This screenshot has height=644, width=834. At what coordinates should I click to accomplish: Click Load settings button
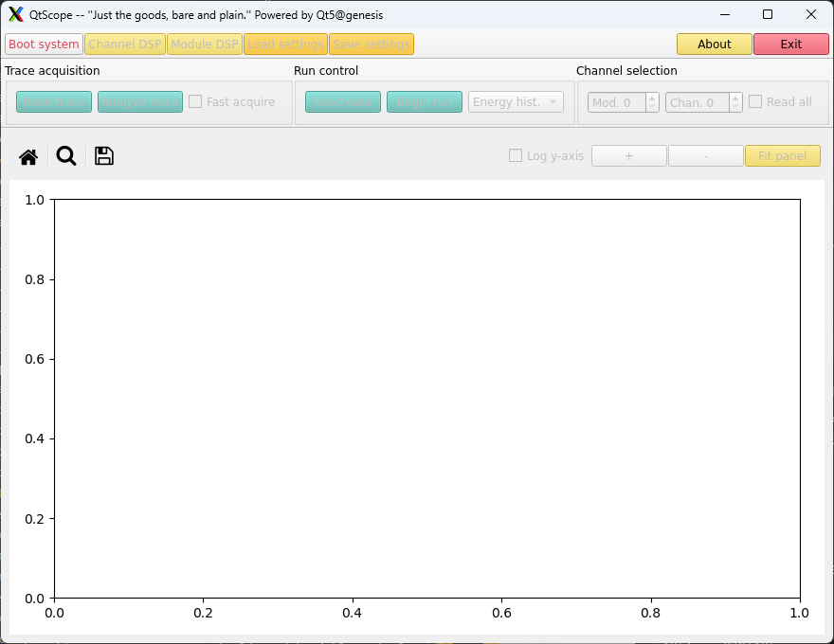[x=285, y=45]
